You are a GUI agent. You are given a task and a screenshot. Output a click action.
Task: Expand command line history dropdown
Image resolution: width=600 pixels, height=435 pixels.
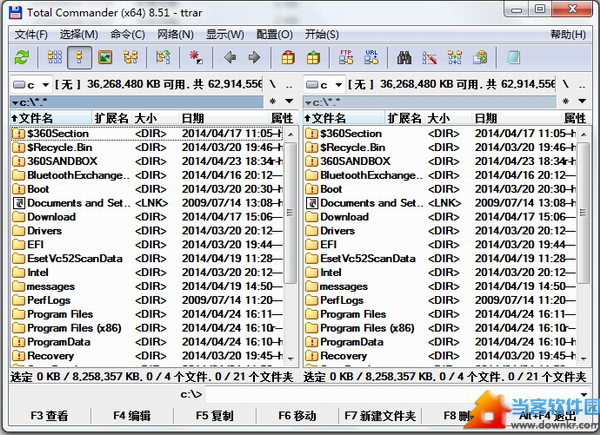pos(584,394)
